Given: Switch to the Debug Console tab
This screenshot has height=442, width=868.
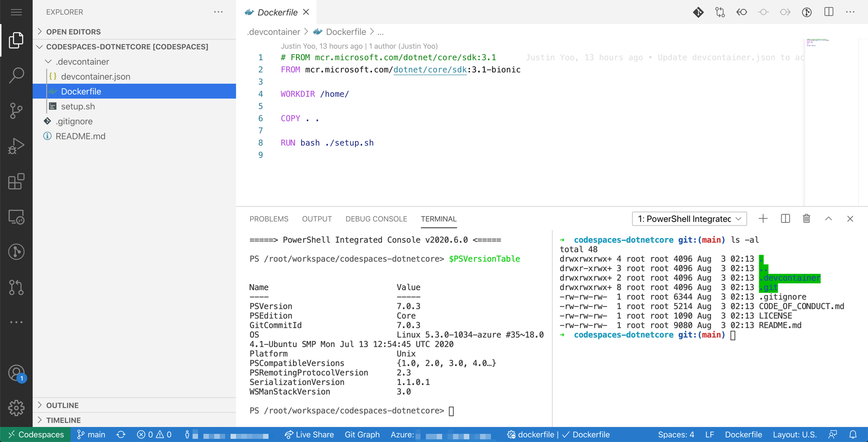Looking at the screenshot, I should tap(376, 219).
